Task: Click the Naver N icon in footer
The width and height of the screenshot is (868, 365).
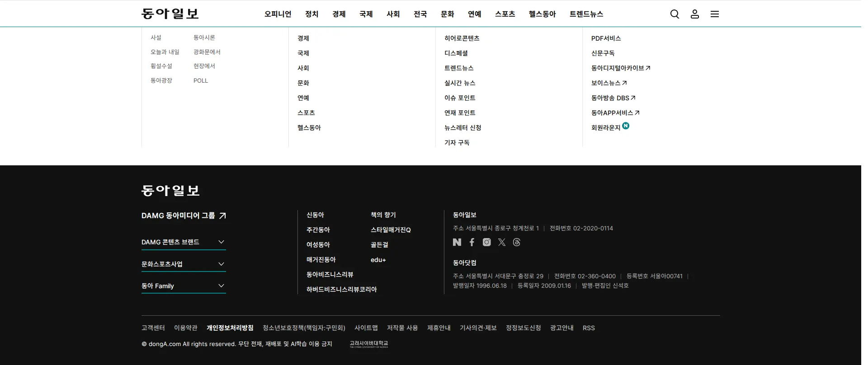Action: tap(457, 242)
